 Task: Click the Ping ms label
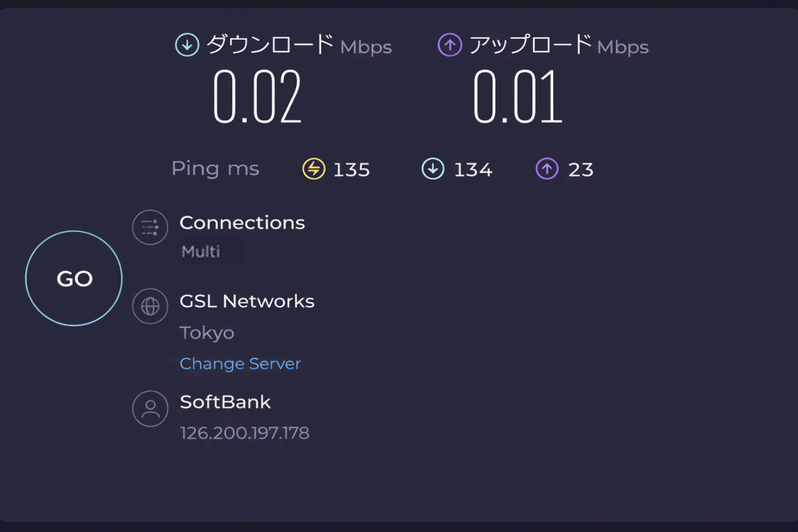[215, 168]
